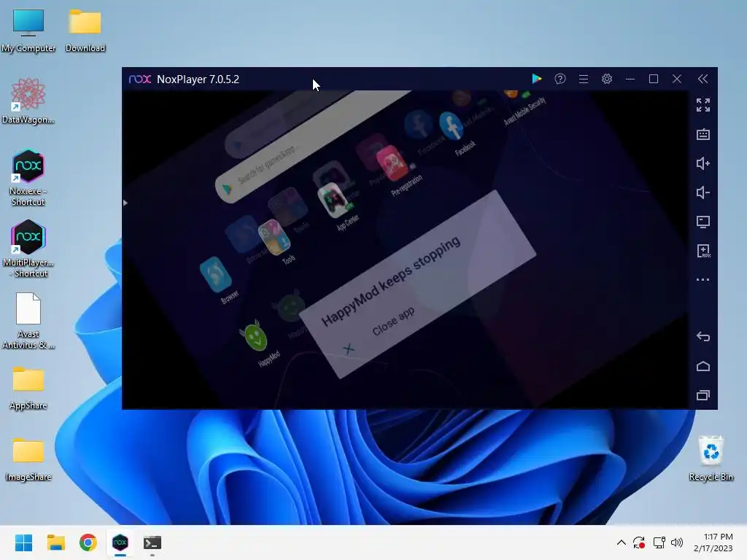Select ImageShare folder on desktop
747x560 pixels.
pos(28,459)
